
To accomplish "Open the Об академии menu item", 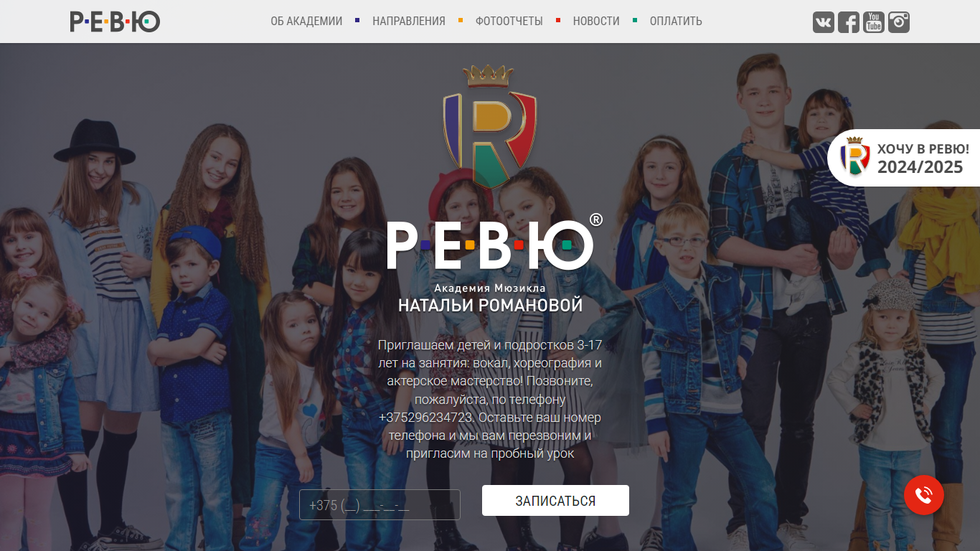I will [x=306, y=22].
